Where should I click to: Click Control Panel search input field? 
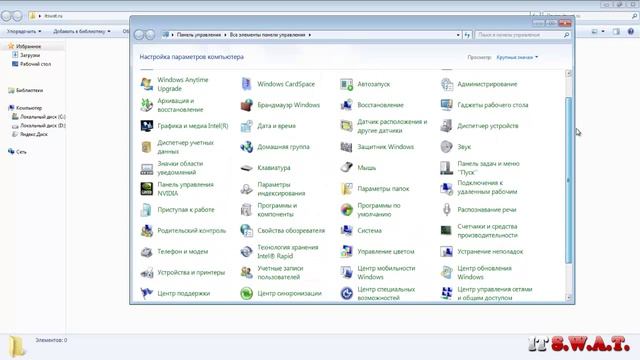click(x=519, y=35)
